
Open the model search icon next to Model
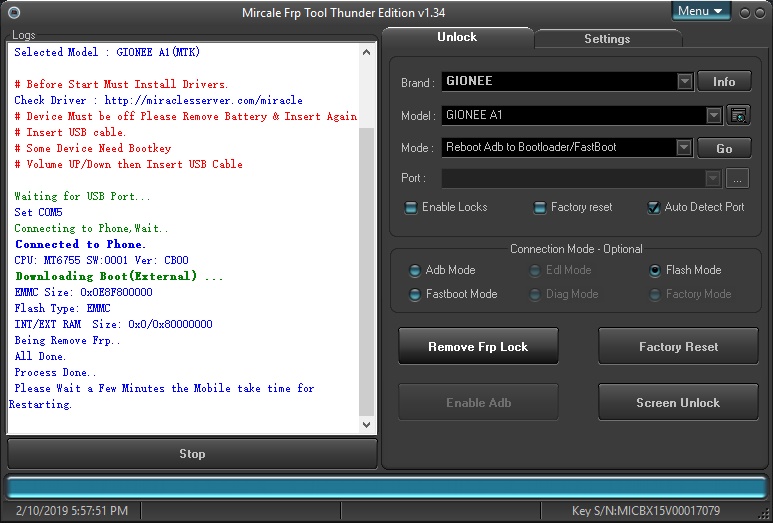click(738, 116)
